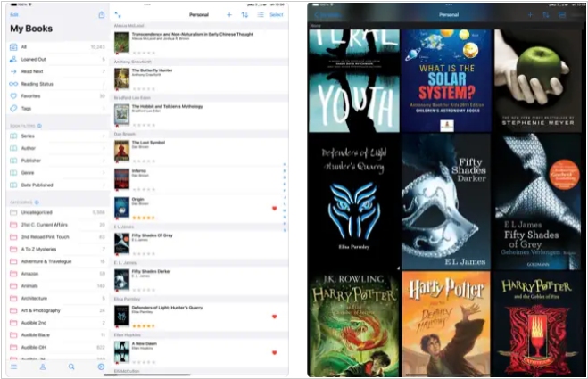Click the expand arrows icon left of Personal

pos(118,15)
